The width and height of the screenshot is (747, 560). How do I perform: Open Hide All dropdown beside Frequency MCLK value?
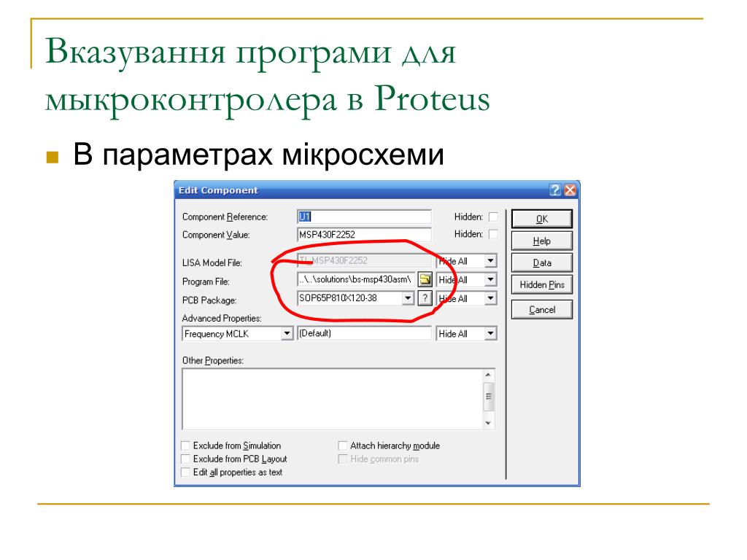(490, 333)
